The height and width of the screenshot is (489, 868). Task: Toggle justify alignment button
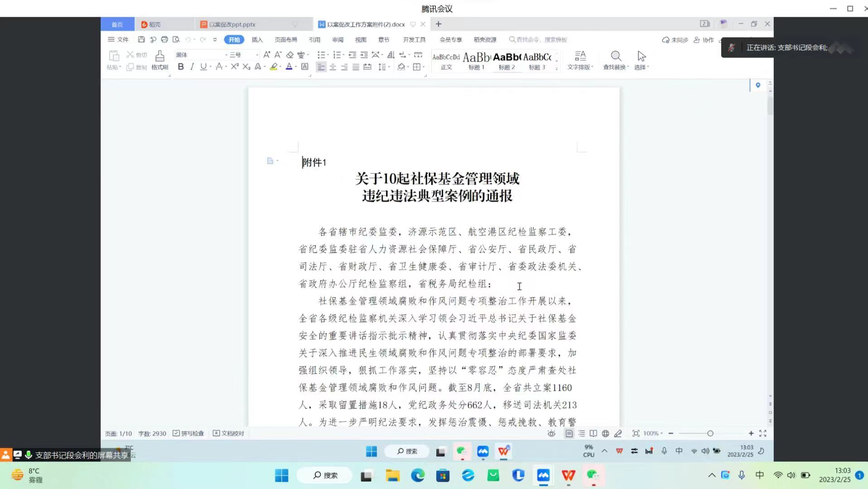(x=356, y=67)
